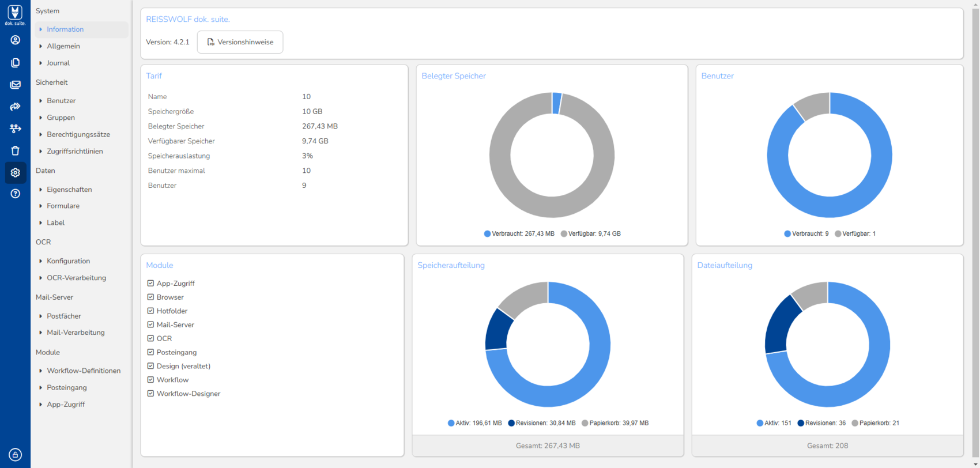Click the double-arrow share icon in sidebar
This screenshot has height=468, width=980.
[x=15, y=107]
